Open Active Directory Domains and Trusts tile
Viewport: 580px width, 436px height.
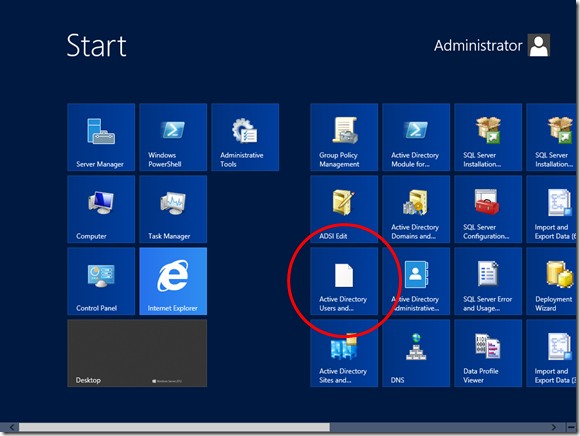click(x=416, y=209)
